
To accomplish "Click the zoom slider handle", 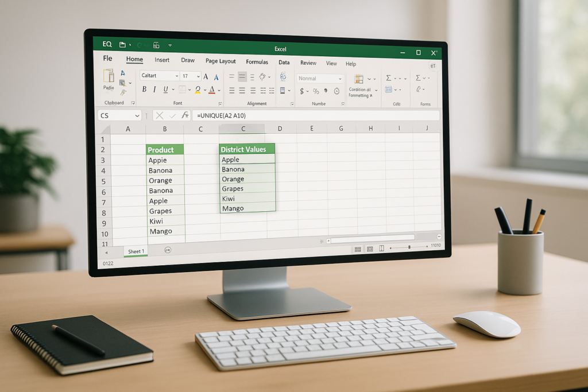I will click(409, 247).
